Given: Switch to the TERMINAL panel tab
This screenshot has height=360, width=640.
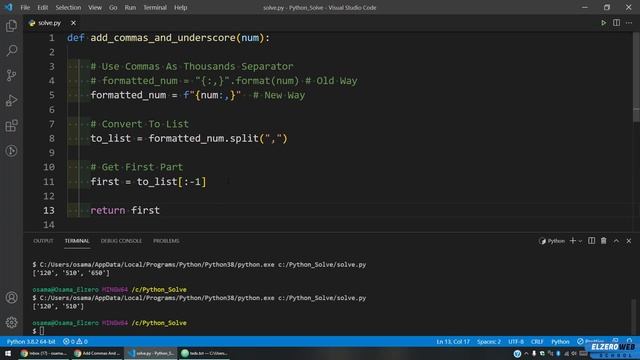Looking at the screenshot, I should pos(77,241).
